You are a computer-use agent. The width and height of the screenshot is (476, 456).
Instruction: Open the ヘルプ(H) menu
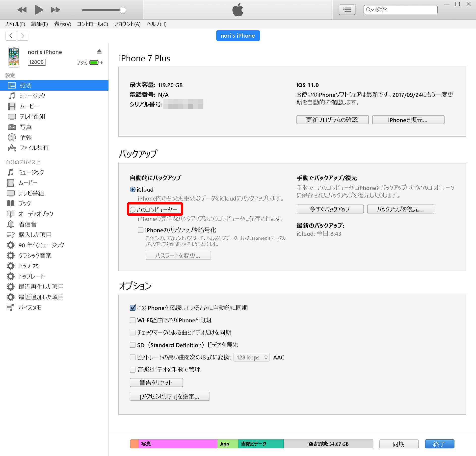click(157, 24)
